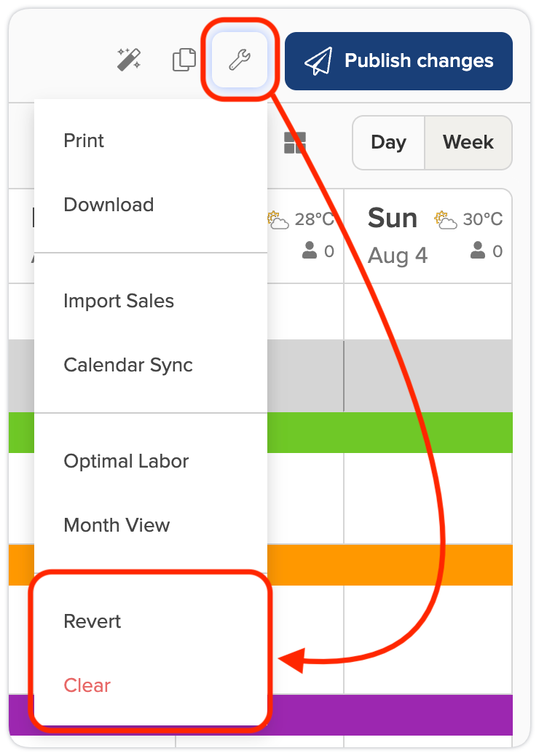The height and width of the screenshot is (756, 539).
Task: Click the magic wand auto-schedule icon
Action: (129, 60)
